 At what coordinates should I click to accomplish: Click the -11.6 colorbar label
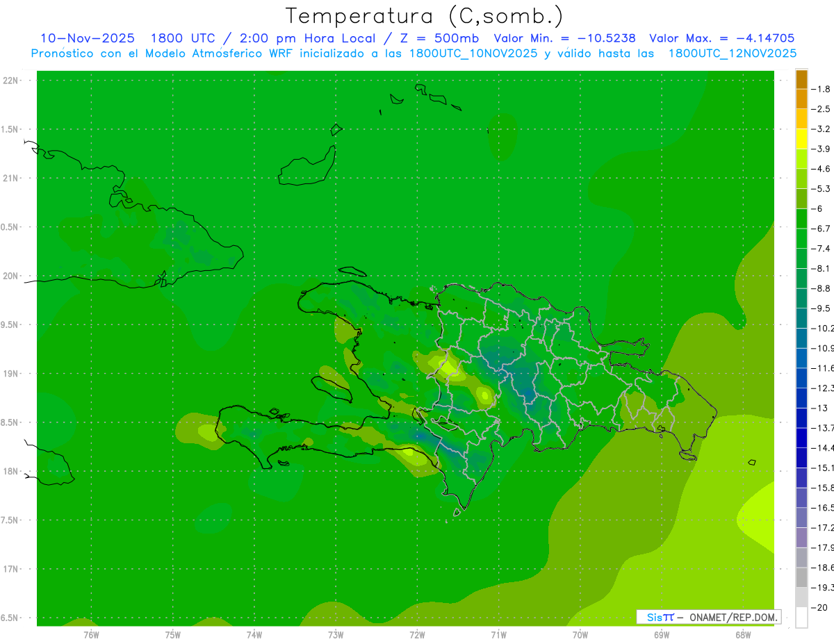tap(821, 368)
